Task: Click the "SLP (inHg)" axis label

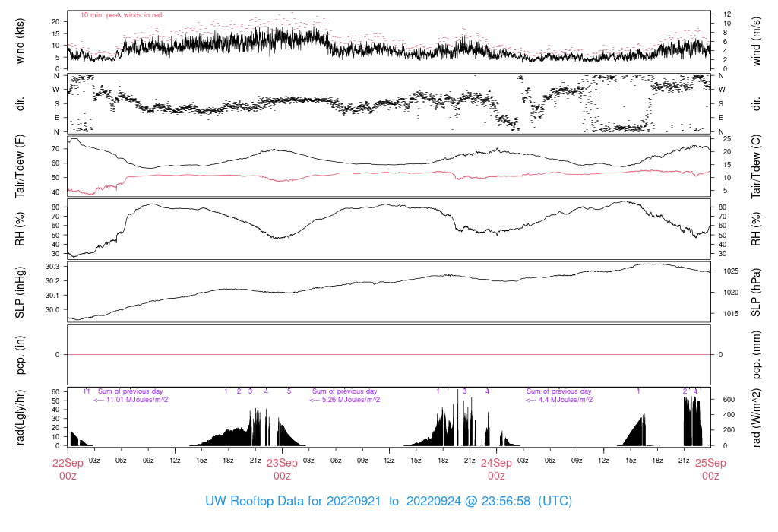Action: click(x=20, y=293)
